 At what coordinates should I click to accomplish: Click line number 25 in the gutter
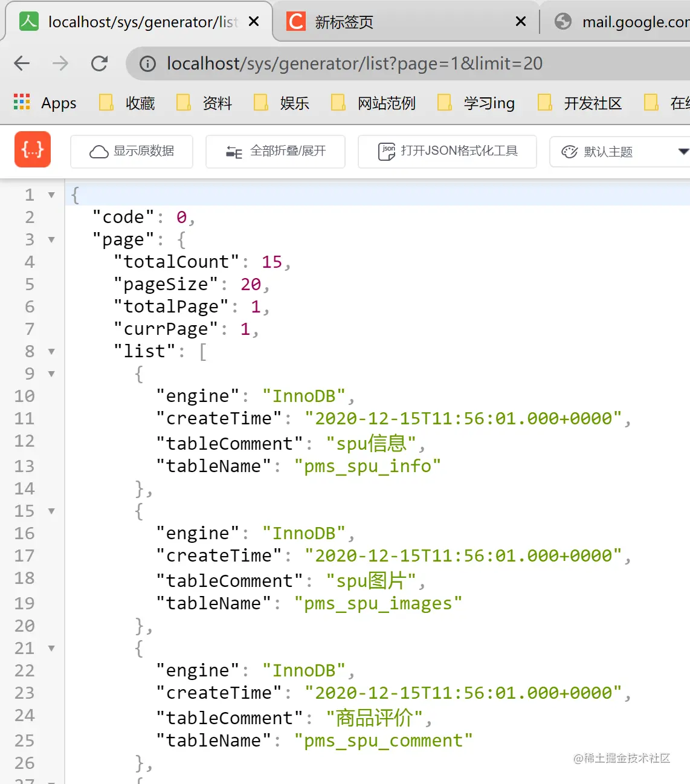pyautogui.click(x=24, y=740)
